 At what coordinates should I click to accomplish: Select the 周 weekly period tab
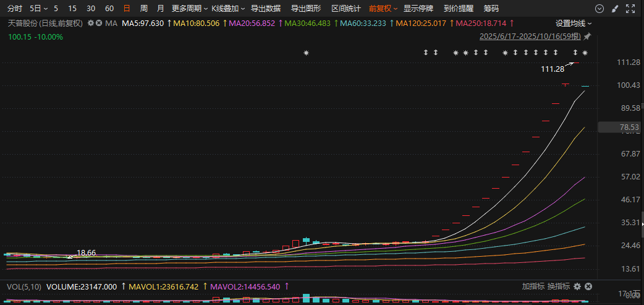pyautogui.click(x=144, y=9)
